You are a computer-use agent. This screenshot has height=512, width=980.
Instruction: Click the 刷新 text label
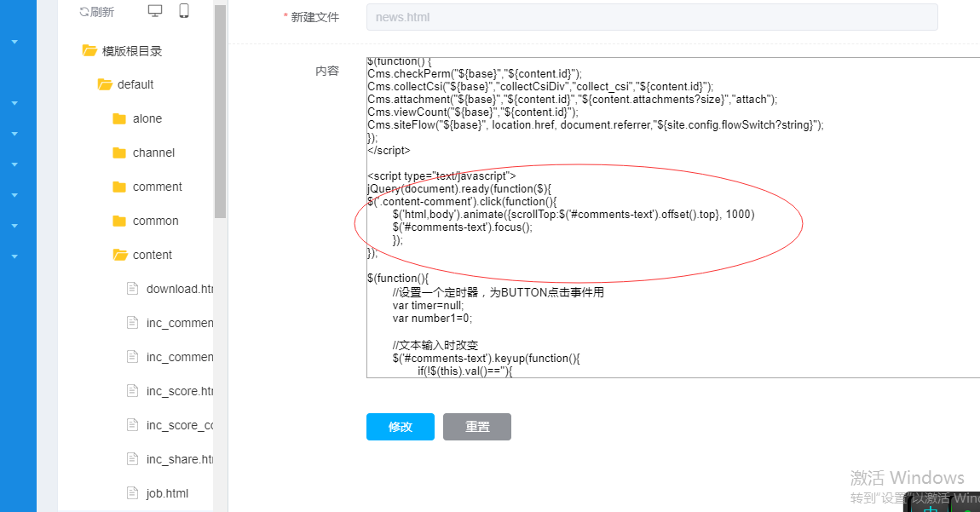pos(102,12)
